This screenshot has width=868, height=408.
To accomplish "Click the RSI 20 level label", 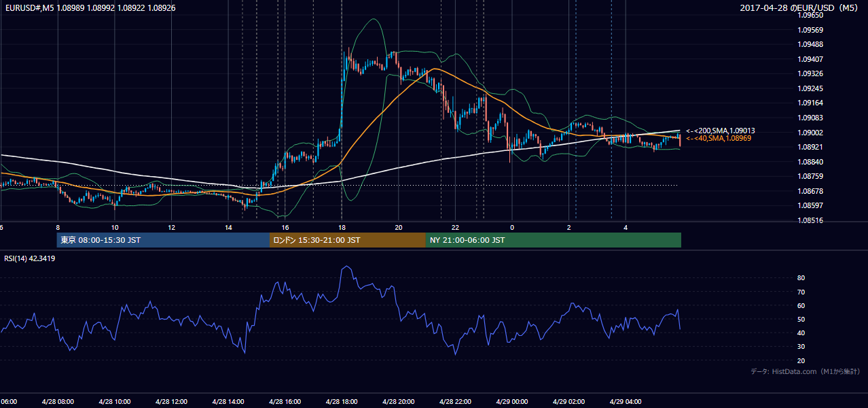I will (801, 360).
